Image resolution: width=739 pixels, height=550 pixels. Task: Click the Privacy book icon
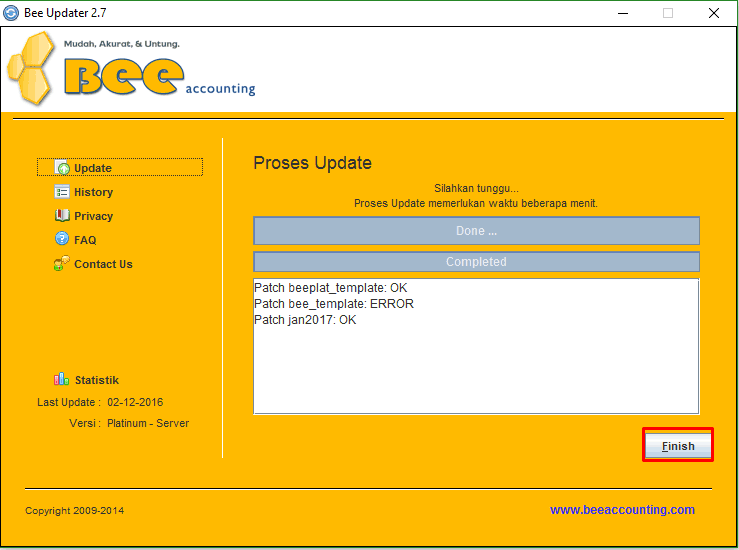(62, 215)
